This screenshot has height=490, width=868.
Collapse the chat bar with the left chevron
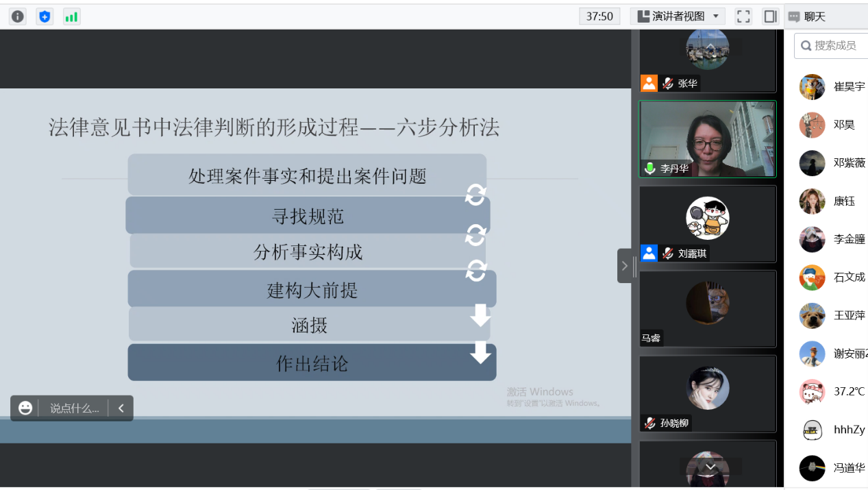tap(121, 408)
